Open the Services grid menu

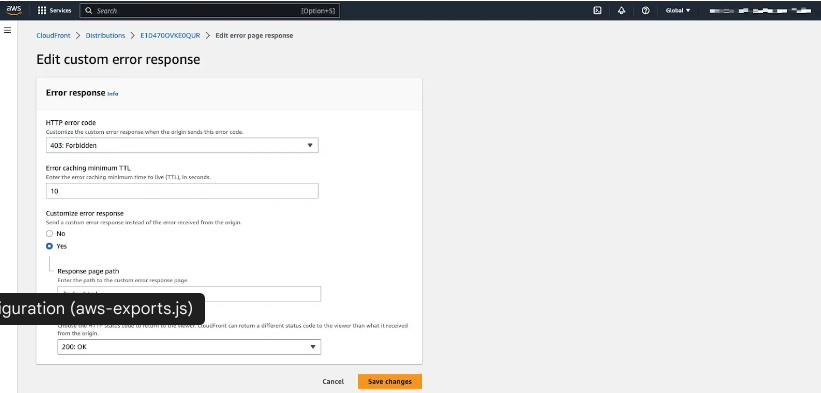click(x=54, y=10)
